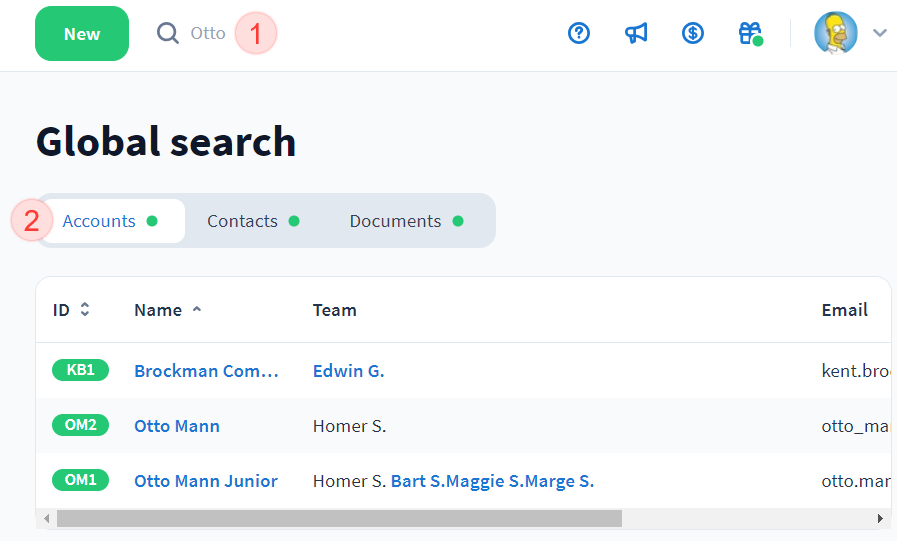
Task: Toggle the Name column sort order
Action: tap(196, 310)
